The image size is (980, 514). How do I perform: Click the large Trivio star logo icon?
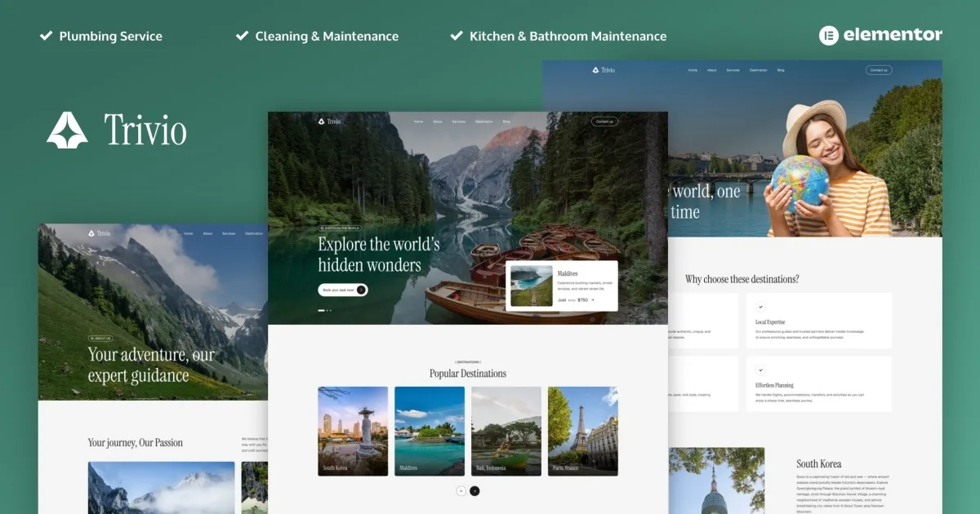pos(67,130)
